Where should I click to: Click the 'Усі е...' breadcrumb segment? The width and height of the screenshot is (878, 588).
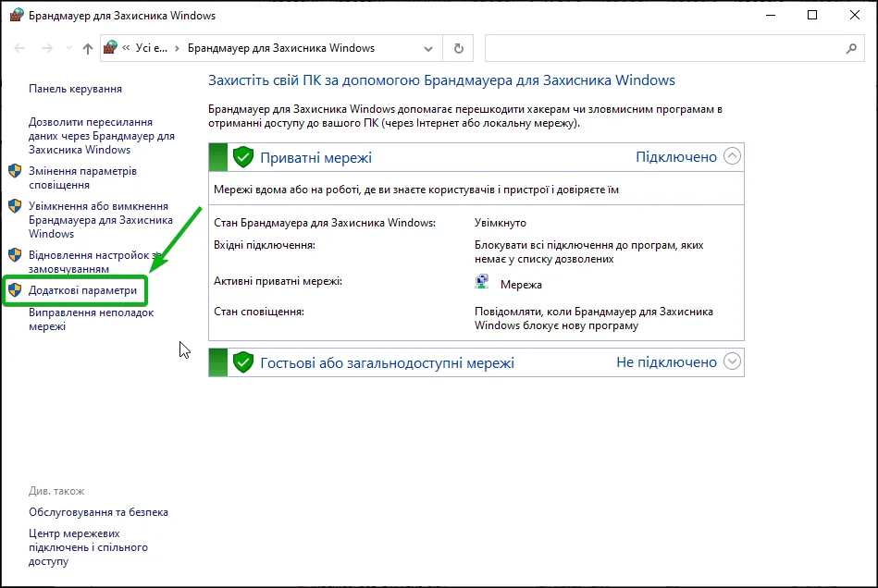(x=152, y=48)
